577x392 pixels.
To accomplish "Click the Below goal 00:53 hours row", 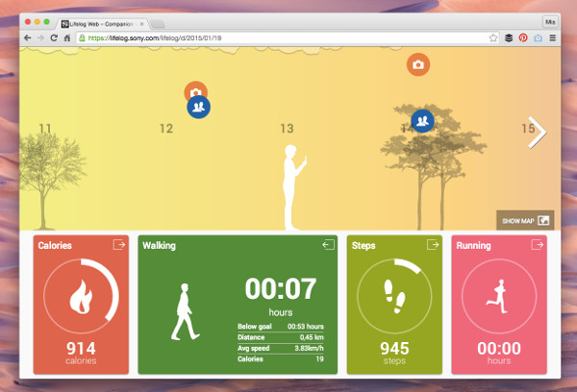I will (281, 326).
